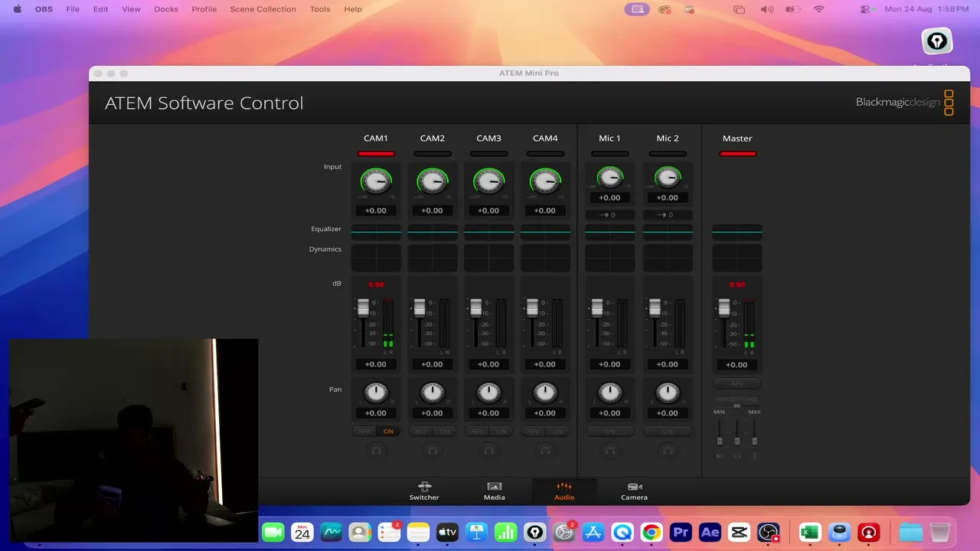
Task: Open the Profile menu
Action: coord(204,9)
